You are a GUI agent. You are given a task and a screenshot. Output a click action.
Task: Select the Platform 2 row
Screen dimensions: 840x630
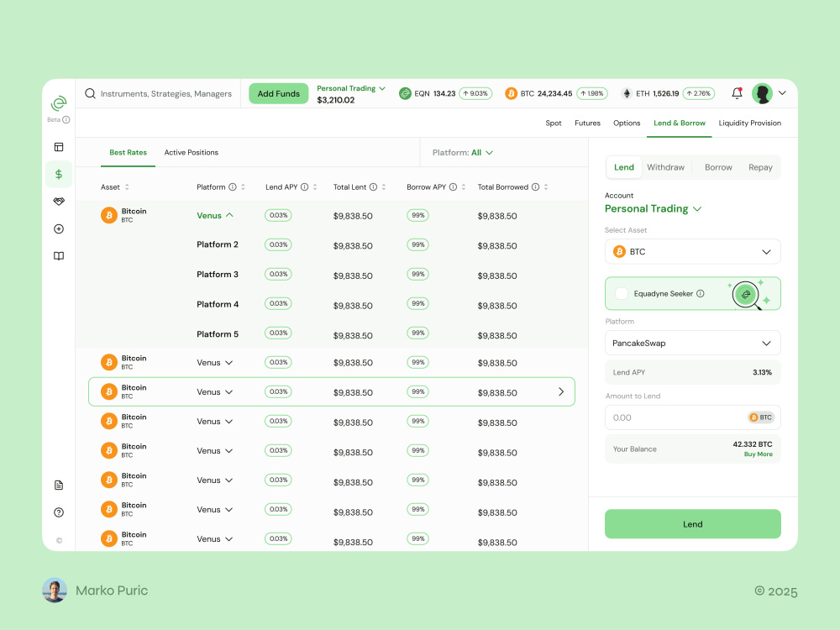[332, 244]
